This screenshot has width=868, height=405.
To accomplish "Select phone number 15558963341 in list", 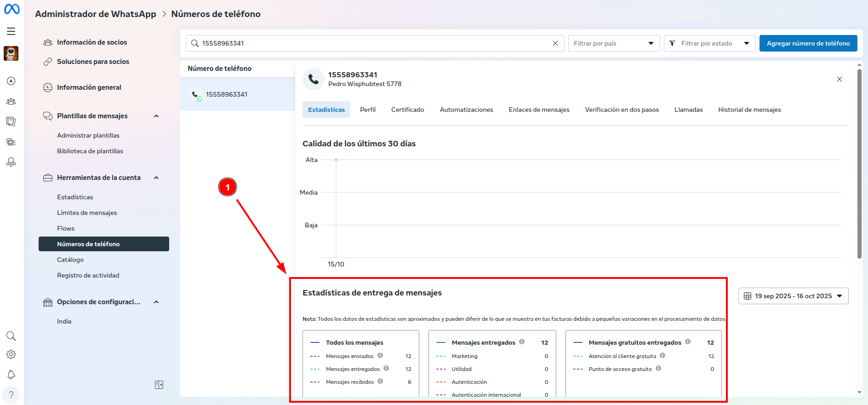I will tap(227, 94).
